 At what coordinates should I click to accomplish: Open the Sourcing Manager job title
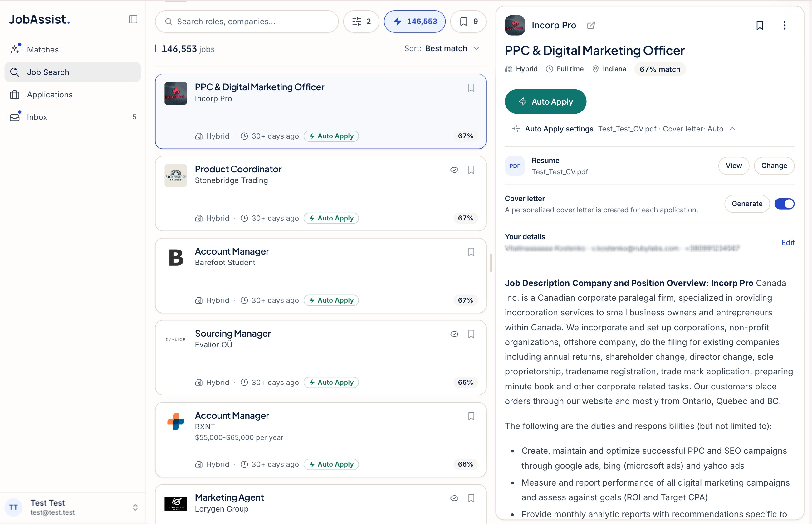[233, 334]
